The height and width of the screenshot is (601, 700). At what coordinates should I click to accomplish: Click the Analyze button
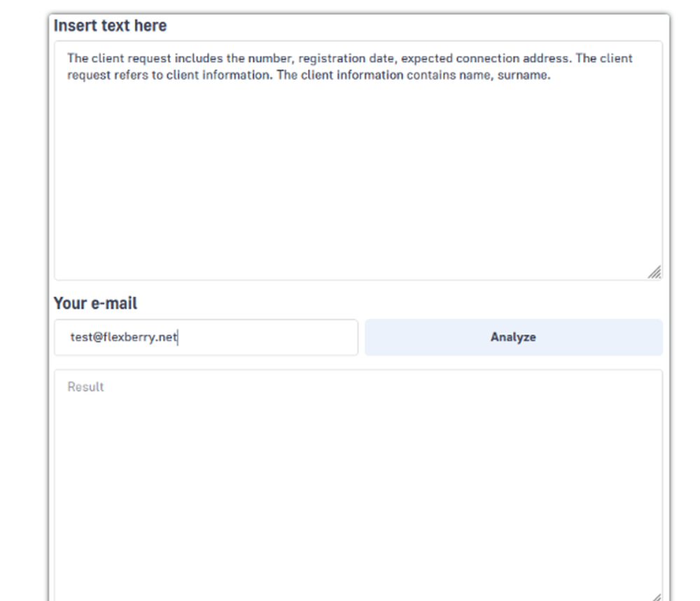click(513, 337)
